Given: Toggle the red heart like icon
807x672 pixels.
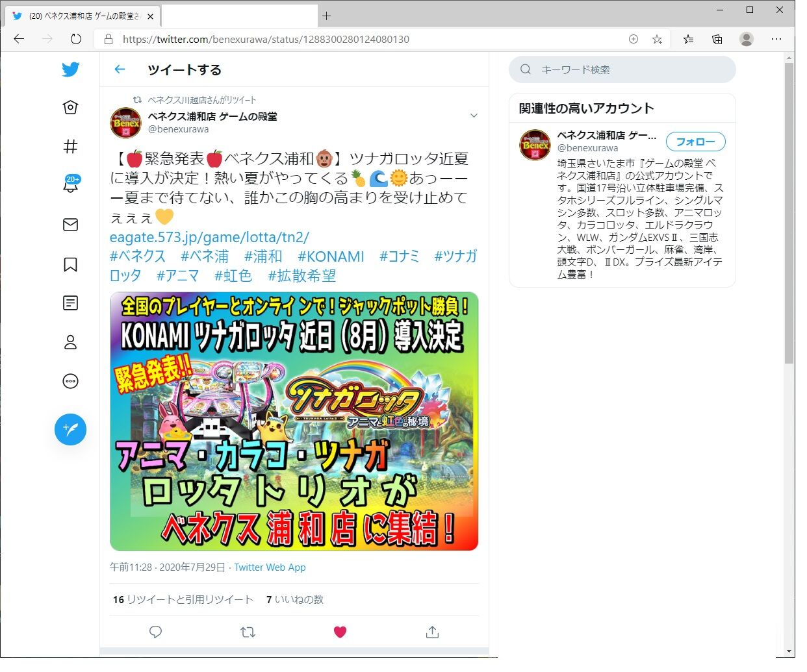Looking at the screenshot, I should pyautogui.click(x=340, y=632).
